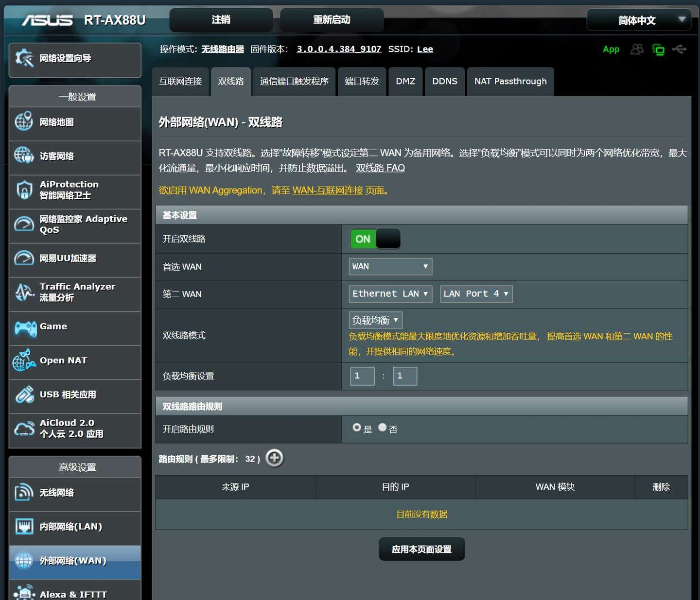Click the 删除 column header

point(661,487)
